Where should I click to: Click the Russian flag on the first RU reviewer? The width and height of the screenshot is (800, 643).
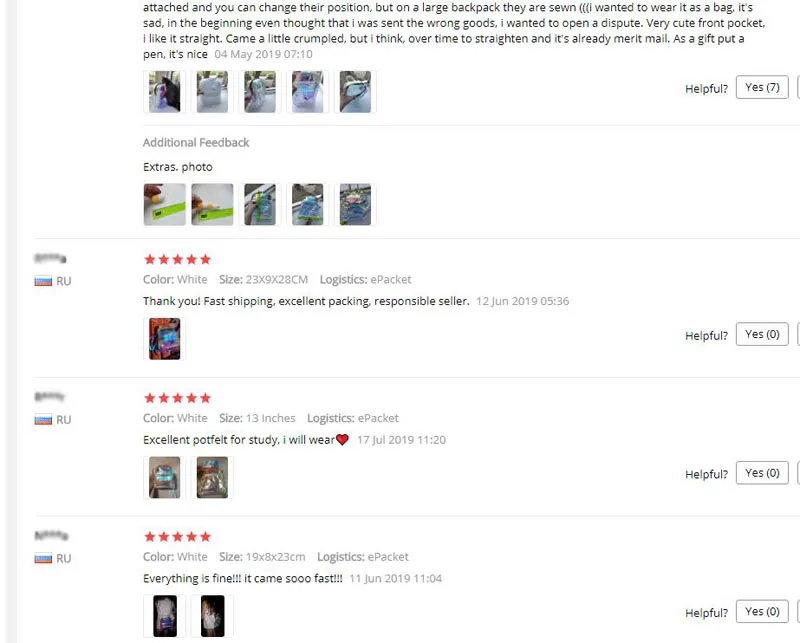[43, 281]
